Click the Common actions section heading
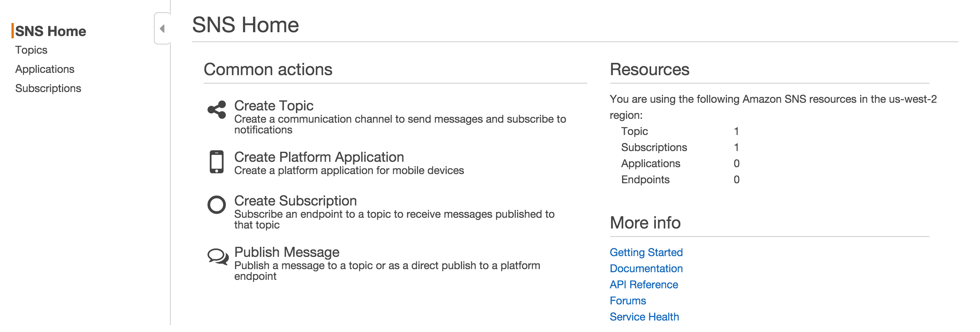 pyautogui.click(x=268, y=69)
